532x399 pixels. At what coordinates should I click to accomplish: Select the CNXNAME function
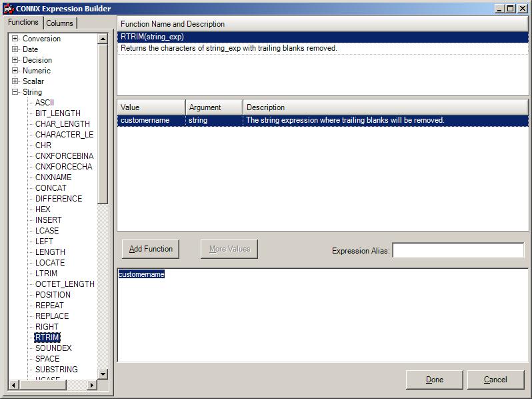point(53,177)
